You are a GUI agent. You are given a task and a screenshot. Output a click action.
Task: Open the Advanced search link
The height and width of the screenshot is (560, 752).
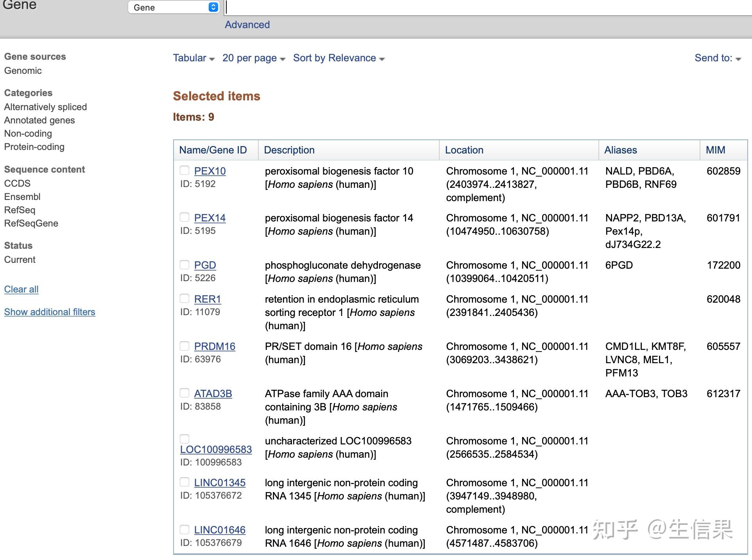coord(247,25)
